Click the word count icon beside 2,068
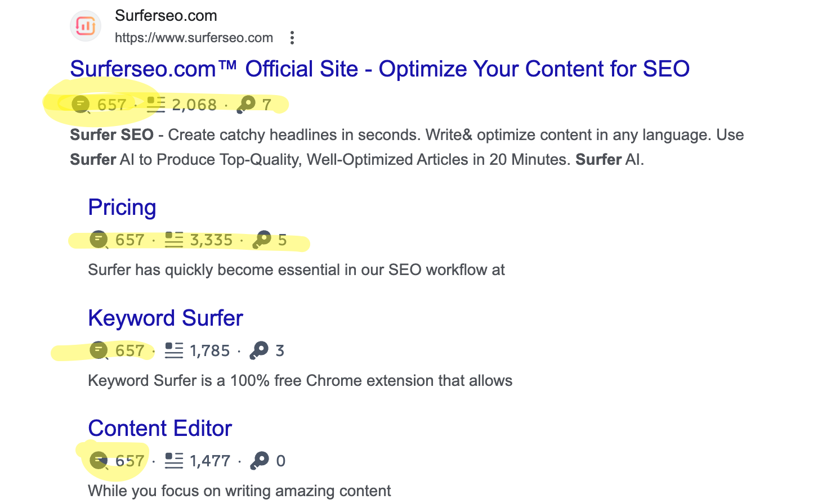840x504 pixels. click(x=156, y=105)
